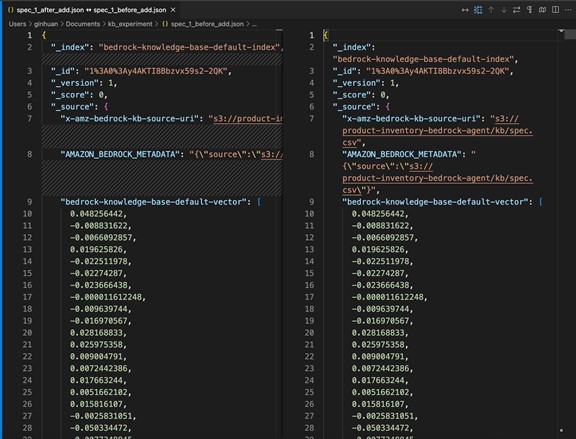Image resolution: width=576 pixels, height=439 pixels.
Task: Click the horizontal double-arrow icon in the editor toolbar
Action: click(x=465, y=10)
